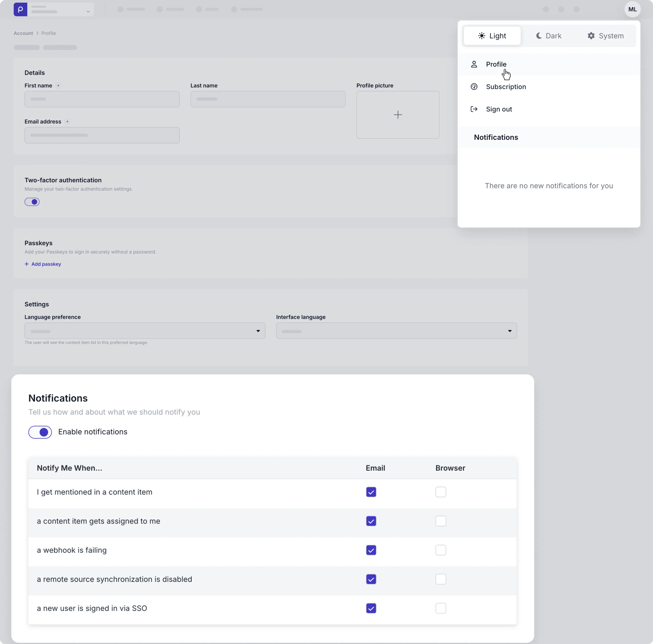The height and width of the screenshot is (644, 653).
Task: Select Profile from the account menu
Action: [x=496, y=64]
